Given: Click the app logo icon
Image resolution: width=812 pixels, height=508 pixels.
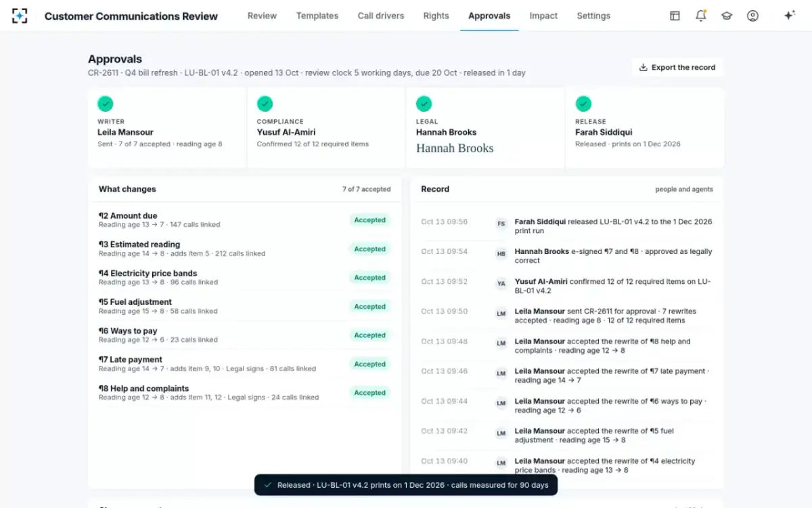Looking at the screenshot, I should point(20,16).
